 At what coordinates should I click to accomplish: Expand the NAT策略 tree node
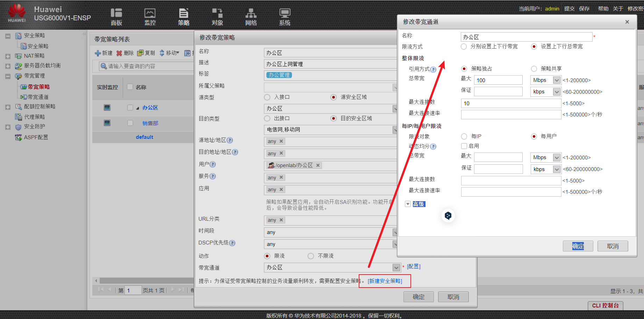(x=8, y=56)
